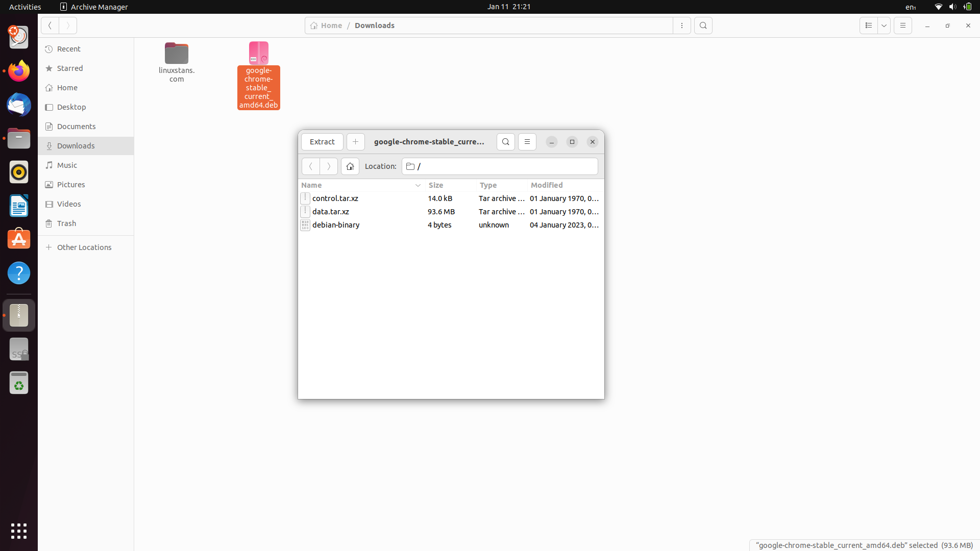This screenshot has width=980, height=551.
Task: Select the data.tar.xz entry
Action: [331, 212]
